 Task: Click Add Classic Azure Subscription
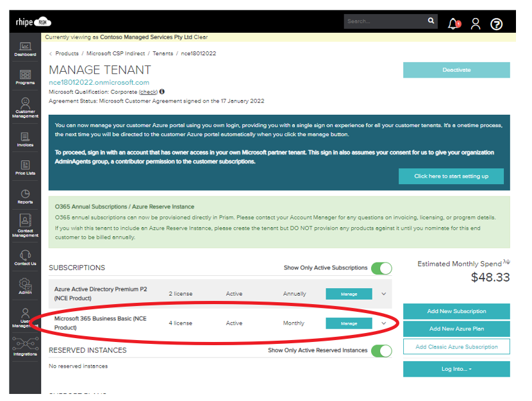click(x=456, y=346)
